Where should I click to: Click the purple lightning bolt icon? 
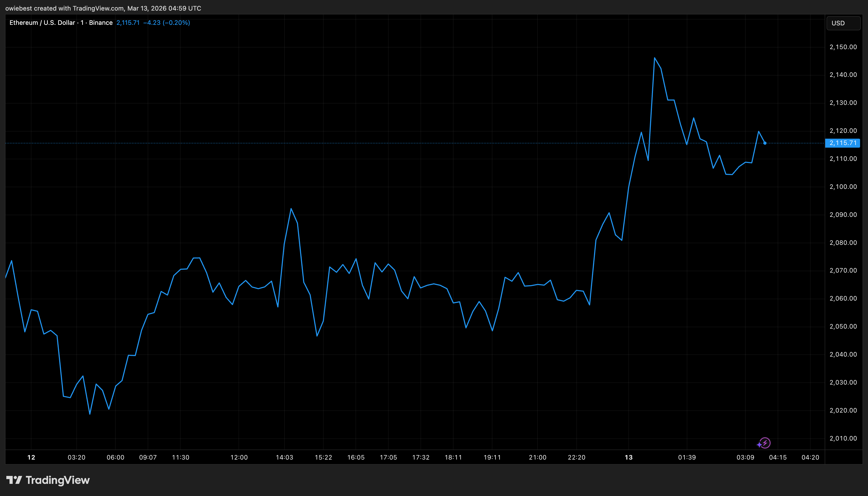[765, 443]
